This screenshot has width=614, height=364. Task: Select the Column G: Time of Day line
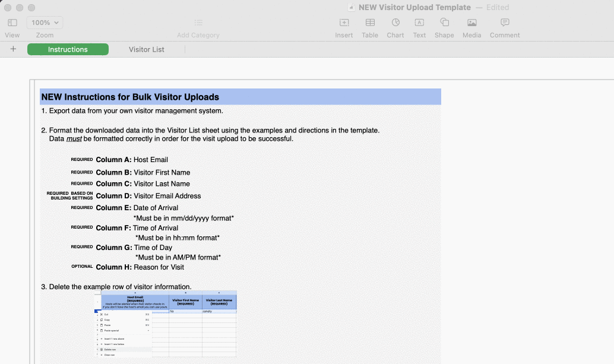(x=134, y=248)
